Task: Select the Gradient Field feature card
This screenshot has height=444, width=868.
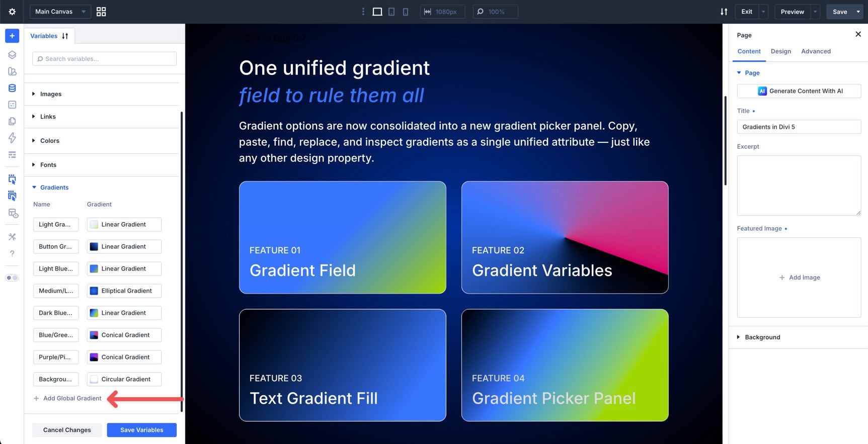Action: coord(343,237)
